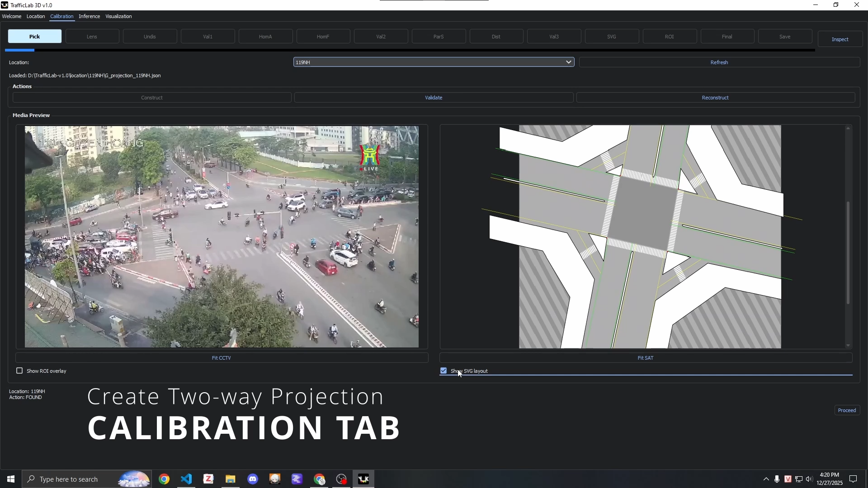Select the SVG calibration stage
The image size is (868, 488).
(x=612, y=36)
